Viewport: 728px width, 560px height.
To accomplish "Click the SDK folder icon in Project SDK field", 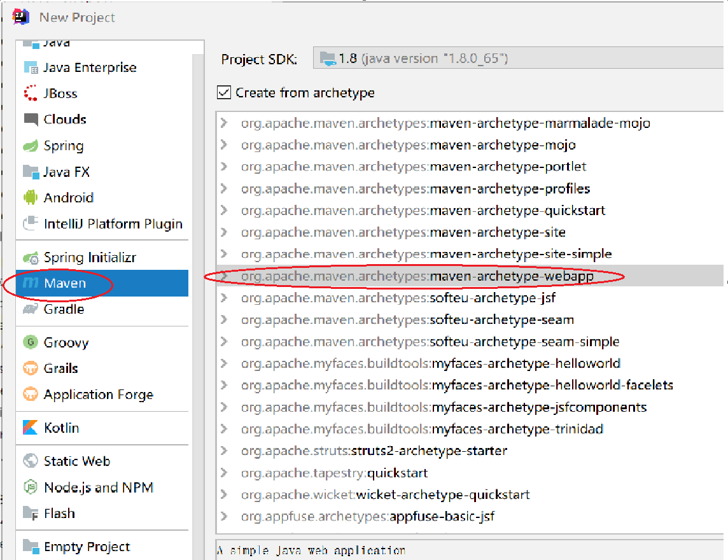I will (328, 59).
